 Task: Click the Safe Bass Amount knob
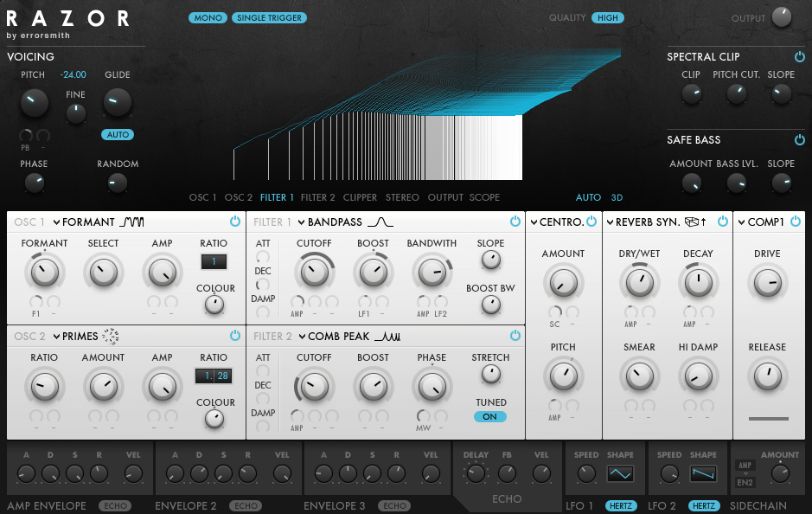click(691, 183)
